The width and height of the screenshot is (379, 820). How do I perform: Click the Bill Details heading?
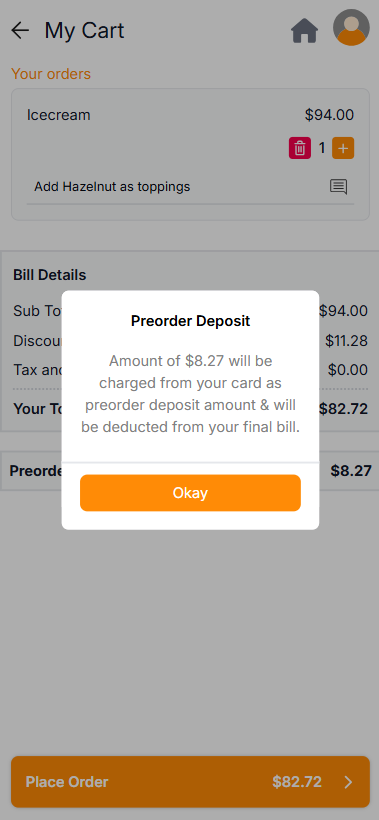50,275
